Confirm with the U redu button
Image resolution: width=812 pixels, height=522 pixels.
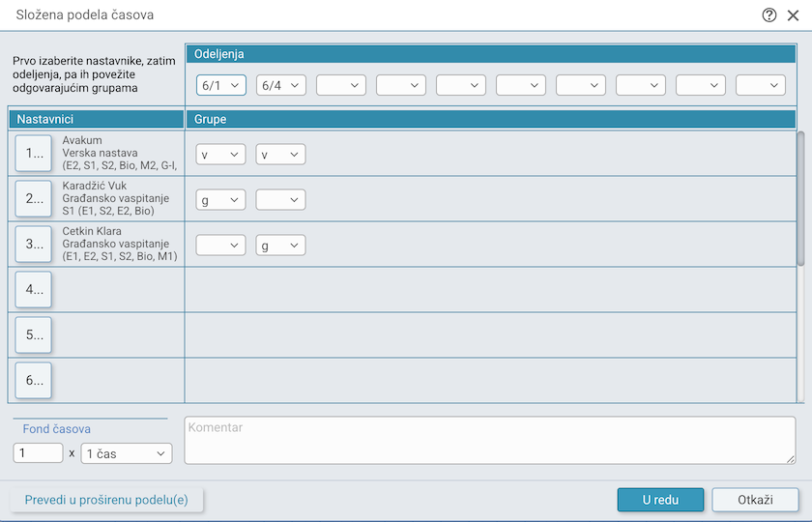coord(660,500)
